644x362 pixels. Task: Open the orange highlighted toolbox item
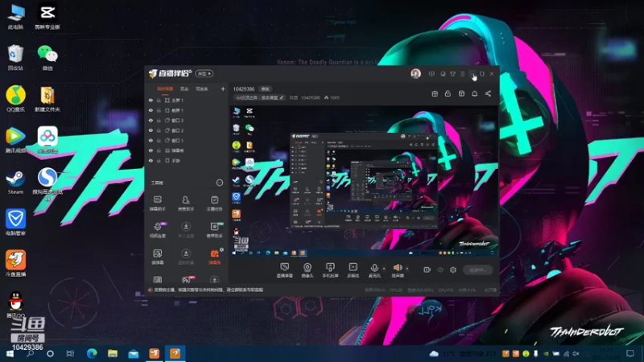[x=214, y=257]
